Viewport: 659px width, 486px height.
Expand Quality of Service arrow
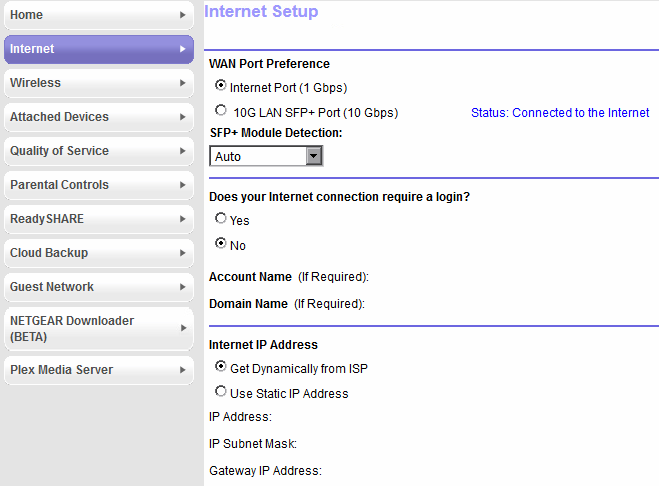182,151
